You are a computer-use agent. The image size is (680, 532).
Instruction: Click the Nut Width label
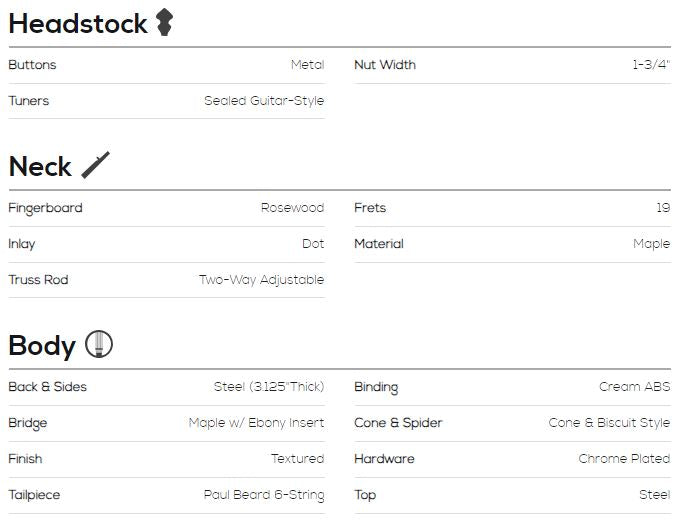(385, 65)
